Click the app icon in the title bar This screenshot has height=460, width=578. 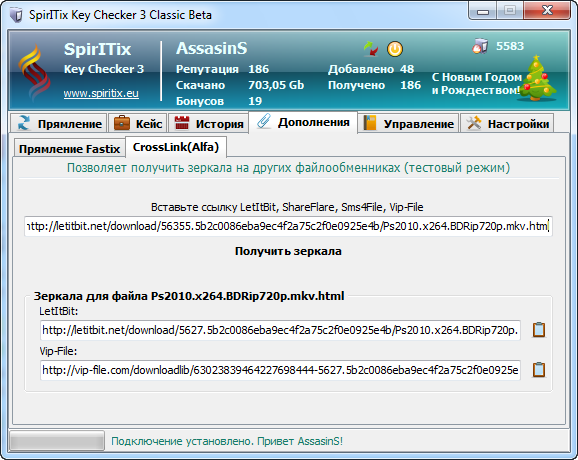tap(16, 15)
